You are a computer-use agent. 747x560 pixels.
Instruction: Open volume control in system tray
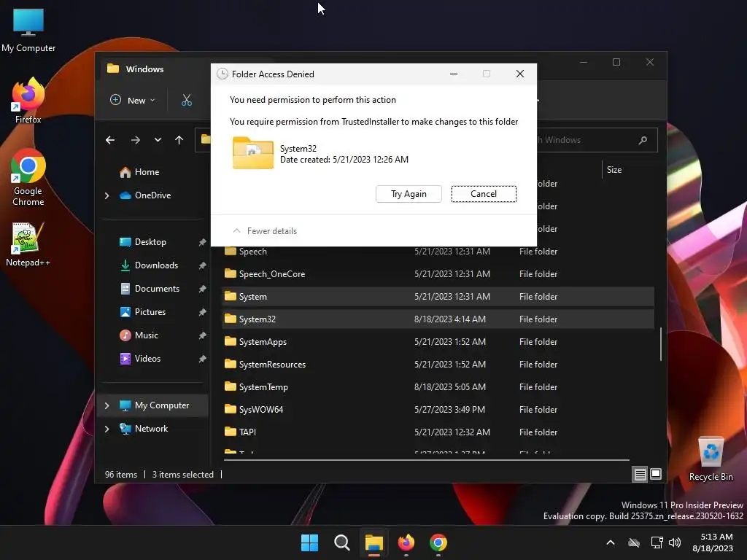pyautogui.click(x=675, y=542)
